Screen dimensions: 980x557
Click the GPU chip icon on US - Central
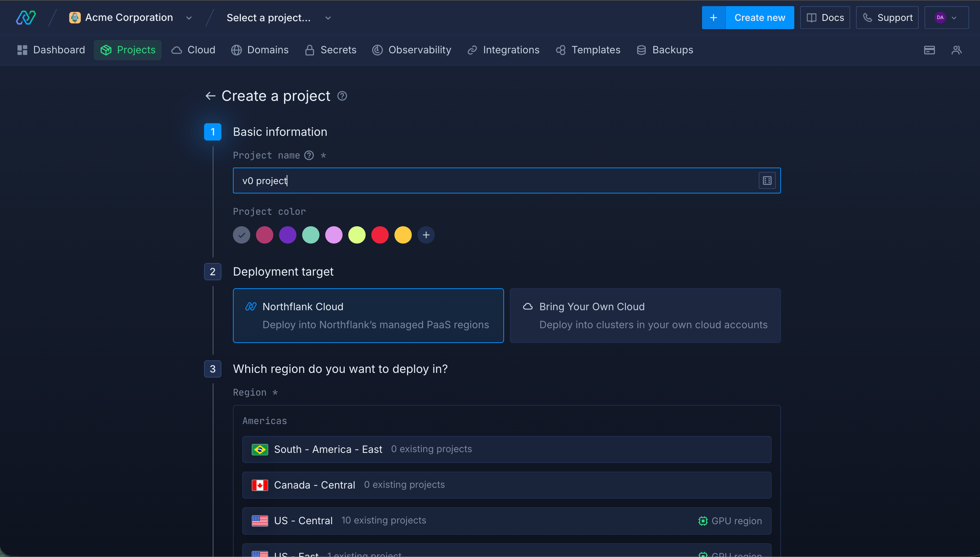click(x=703, y=521)
